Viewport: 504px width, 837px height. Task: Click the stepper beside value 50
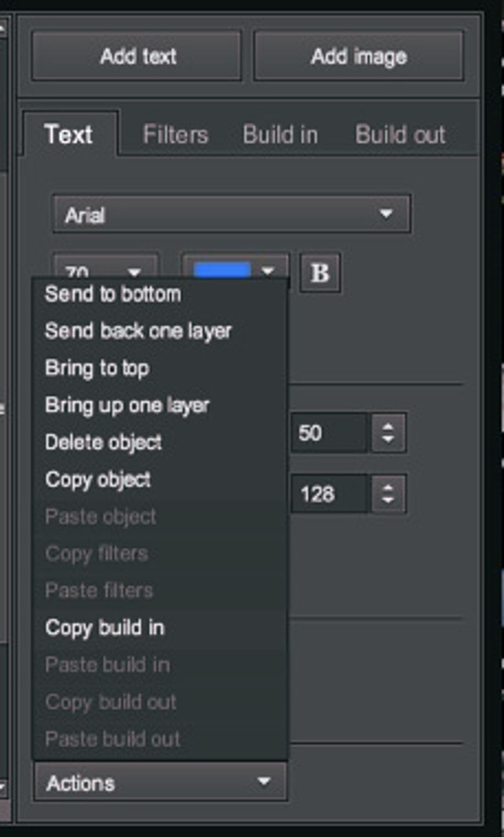click(x=388, y=433)
